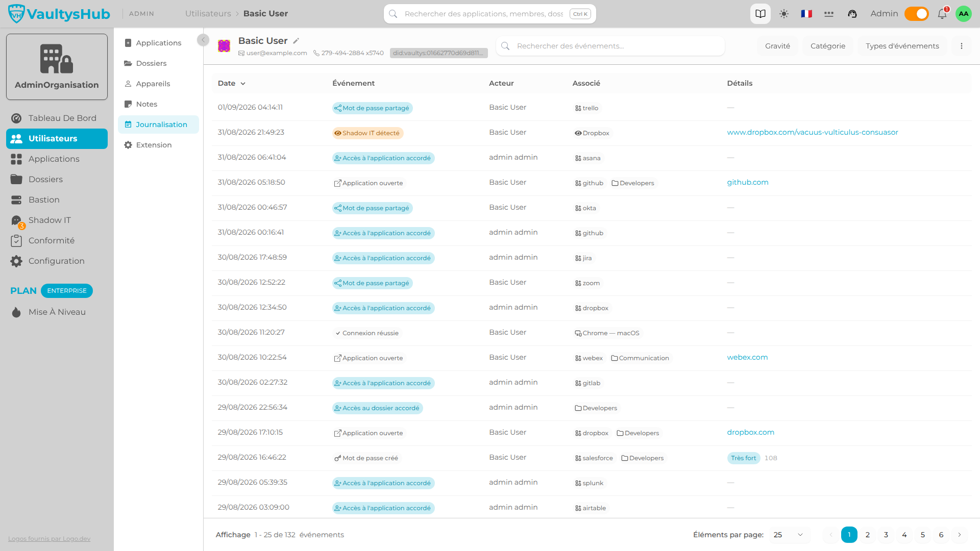Focus the global search field
980x551 pixels.
(490, 14)
